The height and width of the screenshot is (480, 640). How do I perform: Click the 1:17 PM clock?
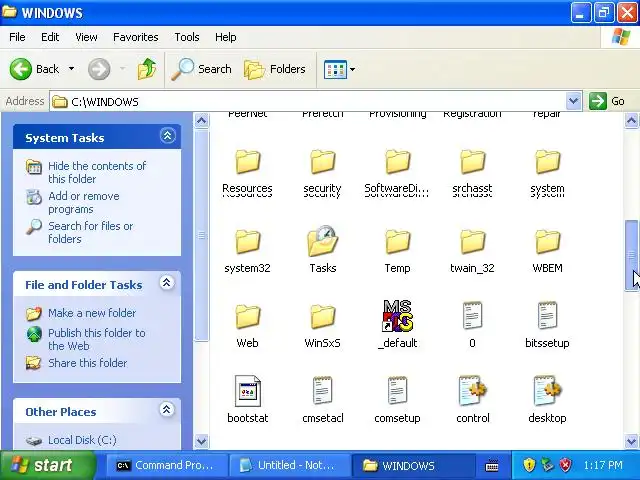[x=603, y=465]
